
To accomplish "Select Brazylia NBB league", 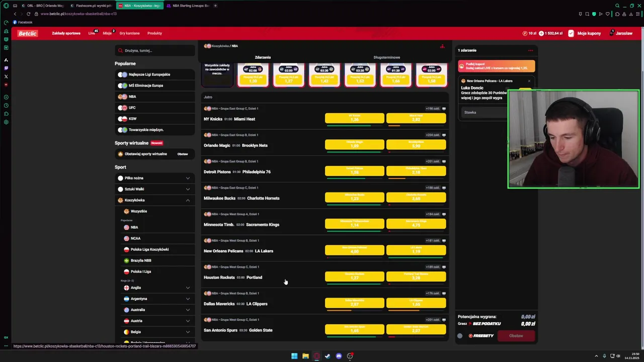I will click(x=141, y=260).
